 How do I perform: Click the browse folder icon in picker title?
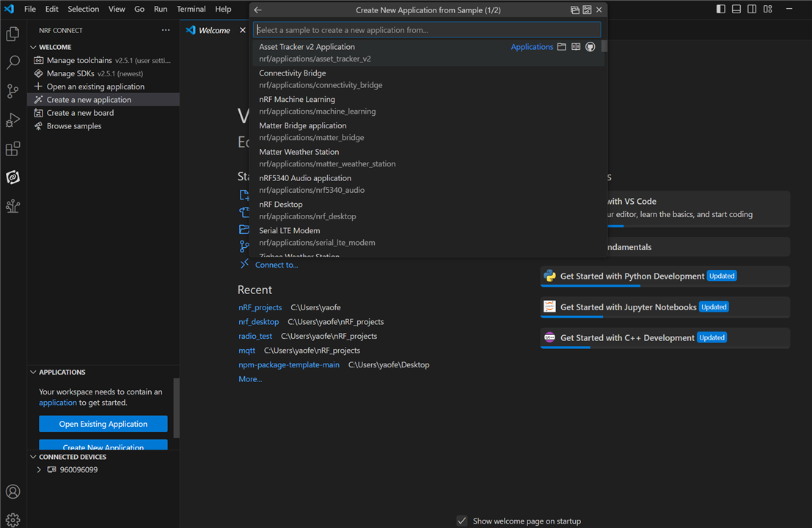575,10
